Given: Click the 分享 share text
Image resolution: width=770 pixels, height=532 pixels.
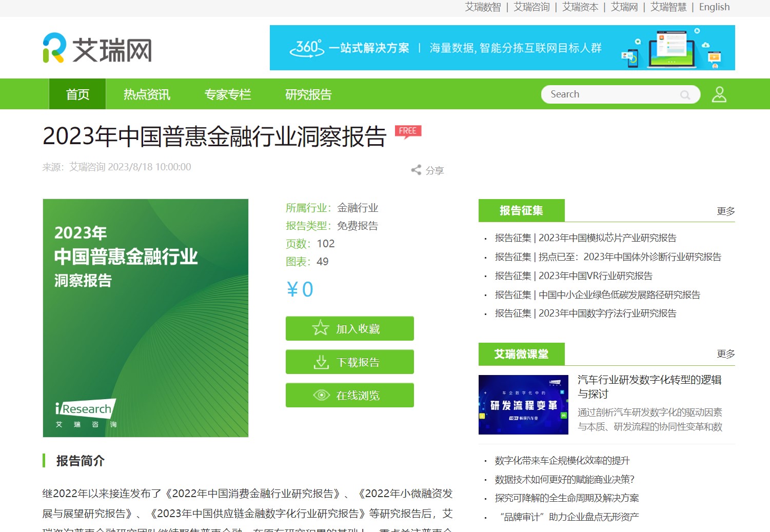Looking at the screenshot, I should point(435,170).
